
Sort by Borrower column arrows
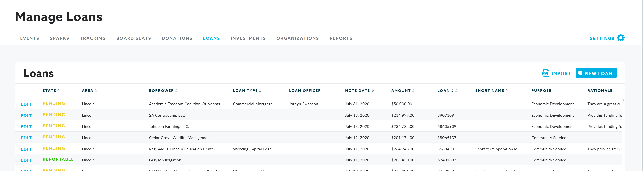pos(176,91)
